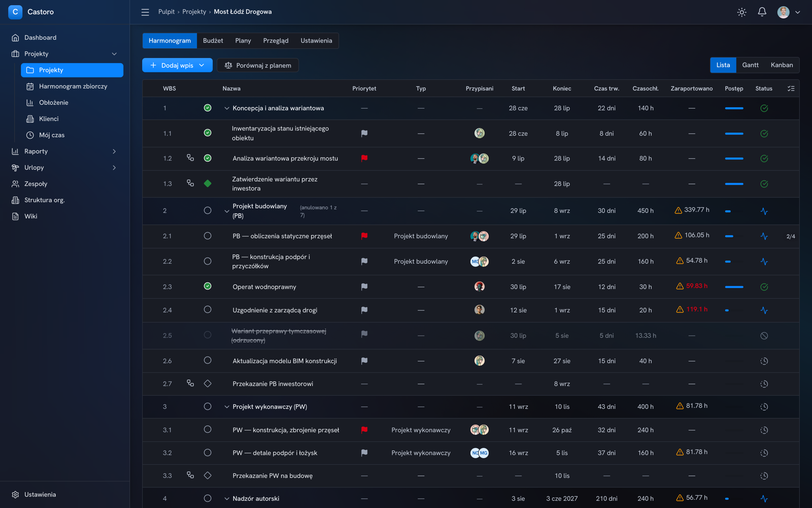Open column settings icon in table header
The width and height of the screenshot is (812, 508).
pyautogui.click(x=791, y=88)
